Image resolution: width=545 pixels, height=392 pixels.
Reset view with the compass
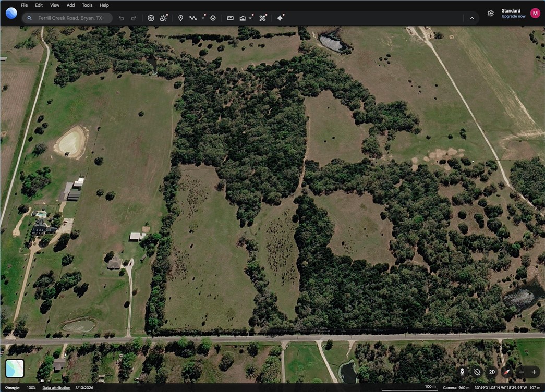click(x=507, y=372)
